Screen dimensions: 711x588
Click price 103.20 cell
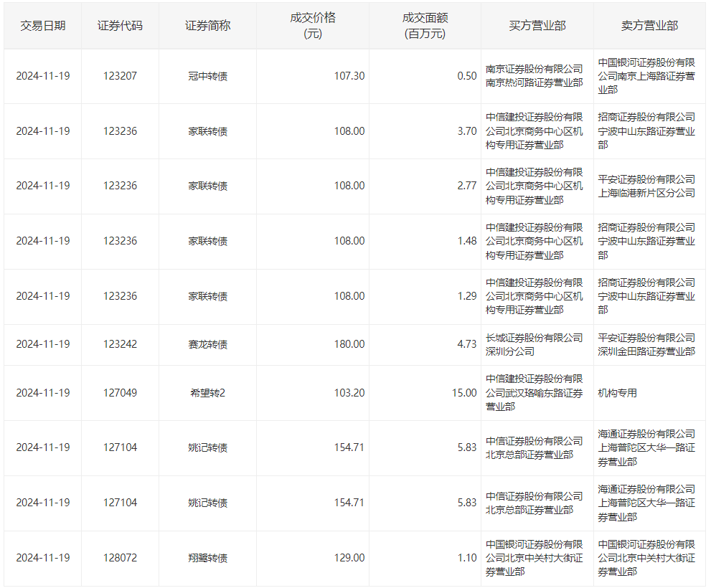(349, 393)
